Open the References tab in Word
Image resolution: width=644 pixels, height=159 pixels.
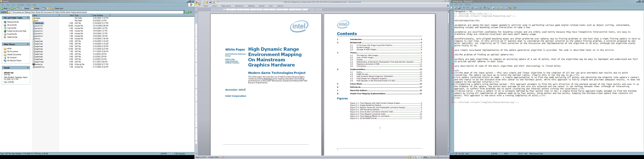coord(239,6)
